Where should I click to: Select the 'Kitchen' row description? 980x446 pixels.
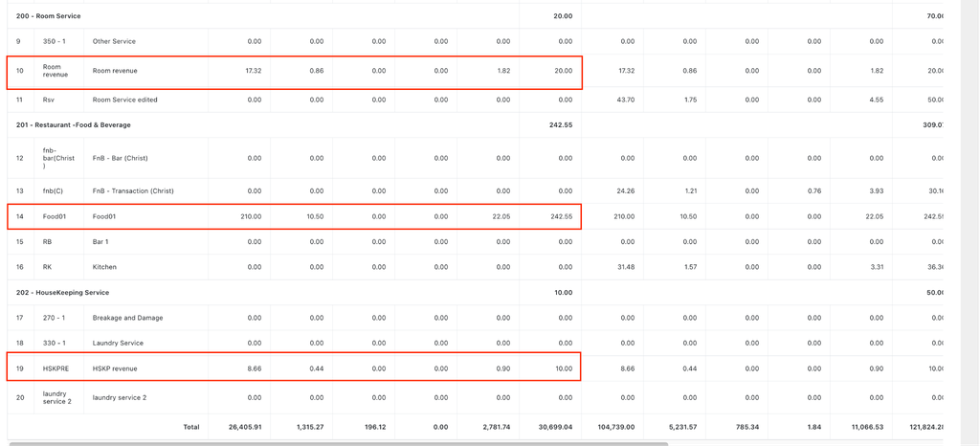point(104,267)
